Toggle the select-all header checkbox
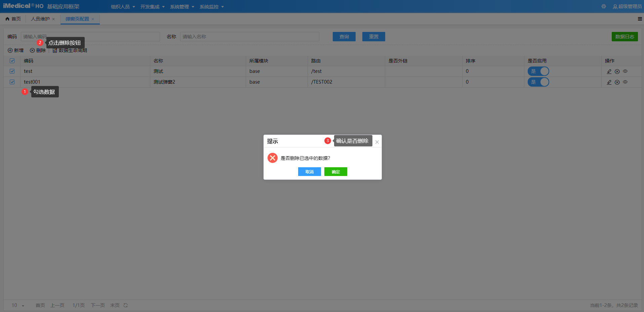 [12, 61]
